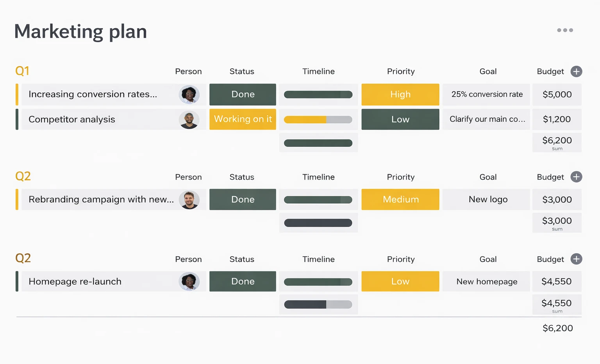Open the Homepage re-launch item
Viewport: 600px width, 364px height.
[75, 282]
